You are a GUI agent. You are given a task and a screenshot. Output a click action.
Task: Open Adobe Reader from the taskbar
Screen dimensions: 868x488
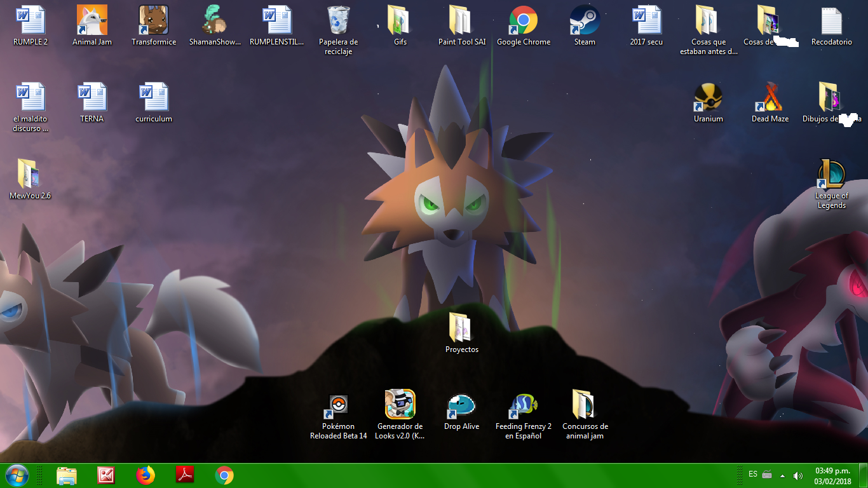point(185,475)
